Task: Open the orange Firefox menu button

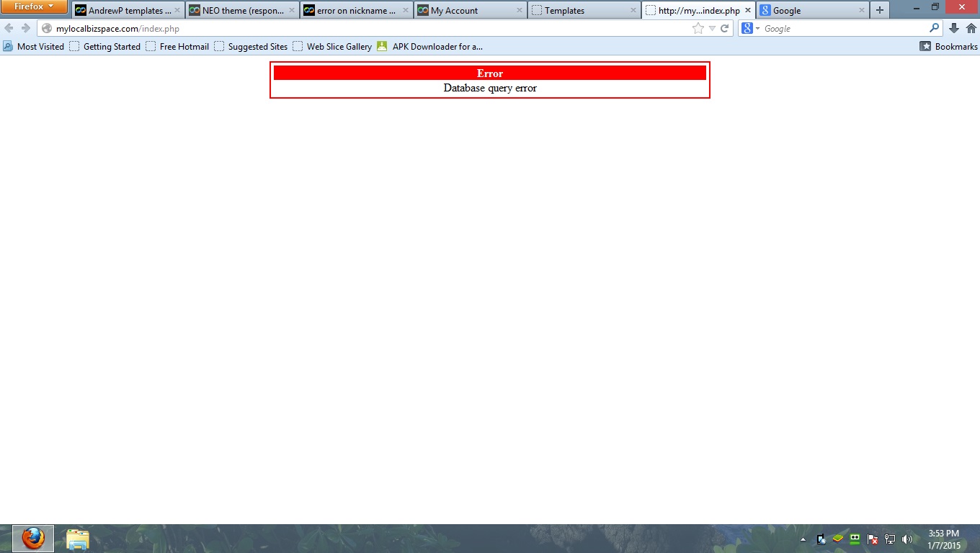Action: tap(34, 6)
